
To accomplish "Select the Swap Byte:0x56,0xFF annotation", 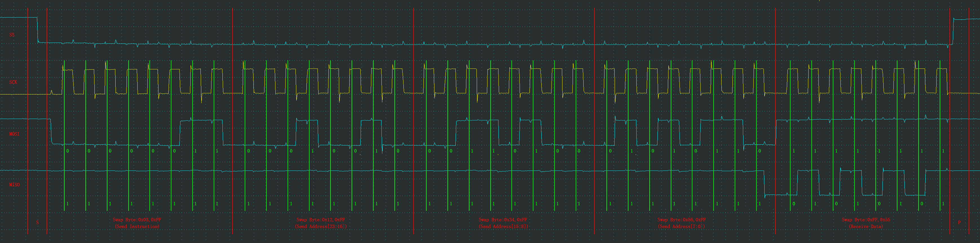I will (681, 219).
